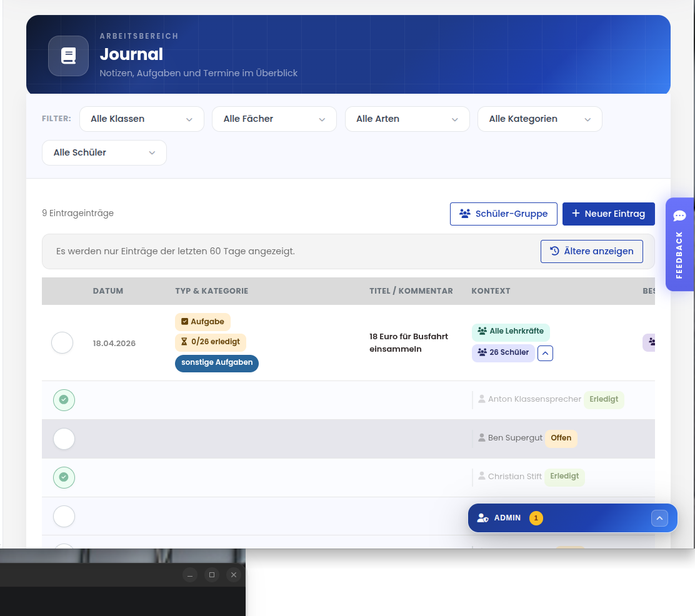Click the purple group icon at row edge
This screenshot has height=616, width=695.
pos(651,342)
